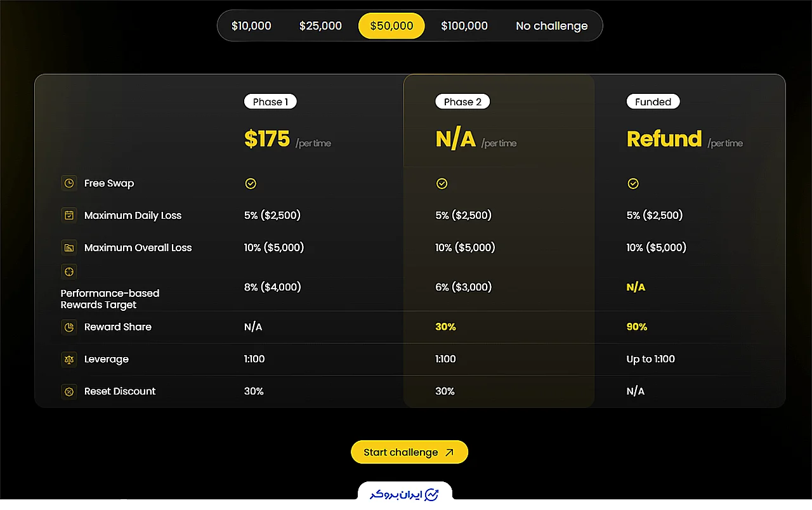Click the Maximum Daily Loss calendar icon
Image resolution: width=812 pixels, height=510 pixels.
[69, 215]
